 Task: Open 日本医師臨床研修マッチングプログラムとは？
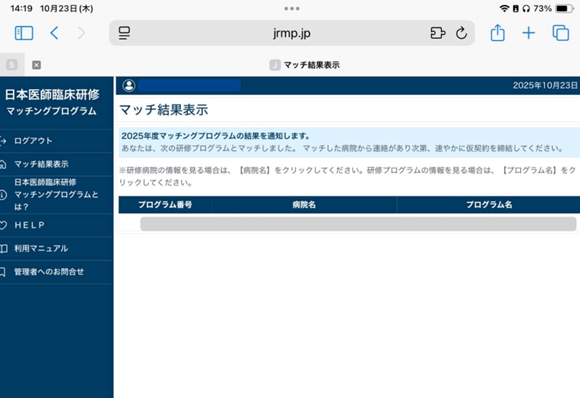click(56, 194)
